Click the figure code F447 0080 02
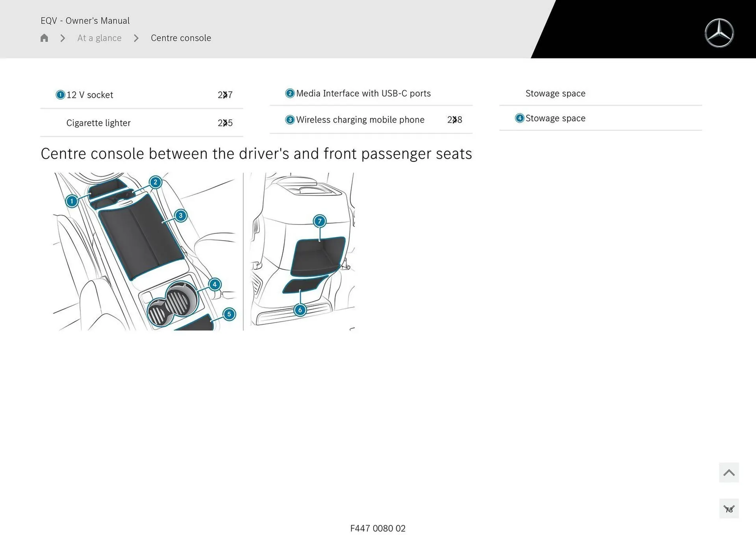The width and height of the screenshot is (756, 535). pyautogui.click(x=378, y=528)
